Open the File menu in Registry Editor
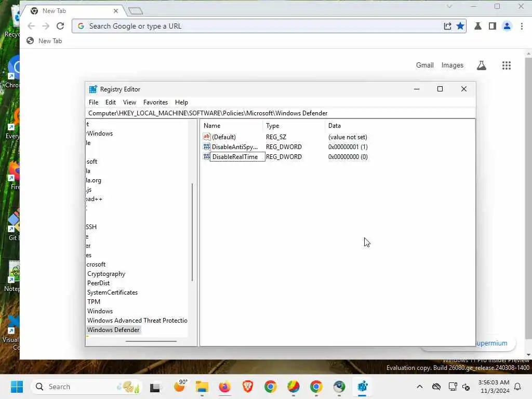The width and height of the screenshot is (532, 399). click(94, 102)
